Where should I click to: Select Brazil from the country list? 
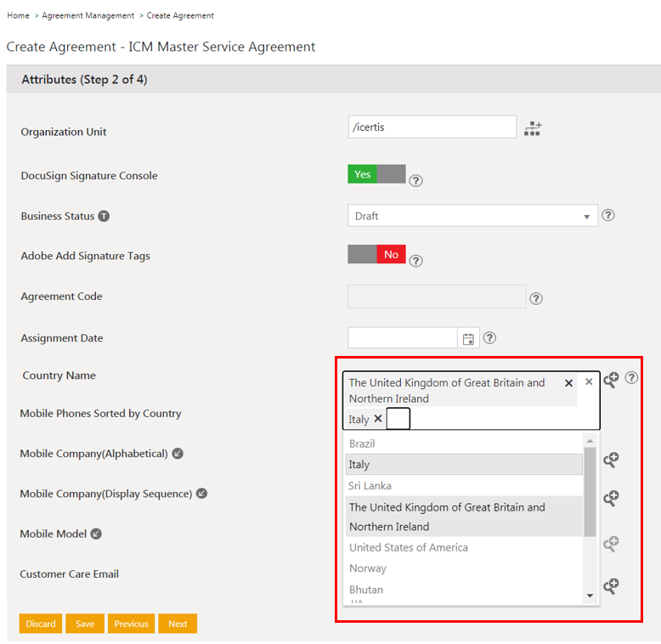pyautogui.click(x=362, y=443)
